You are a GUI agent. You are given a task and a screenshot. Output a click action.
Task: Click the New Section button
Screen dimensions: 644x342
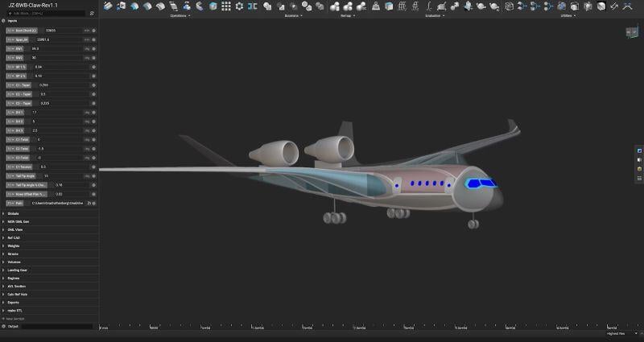tap(13, 319)
